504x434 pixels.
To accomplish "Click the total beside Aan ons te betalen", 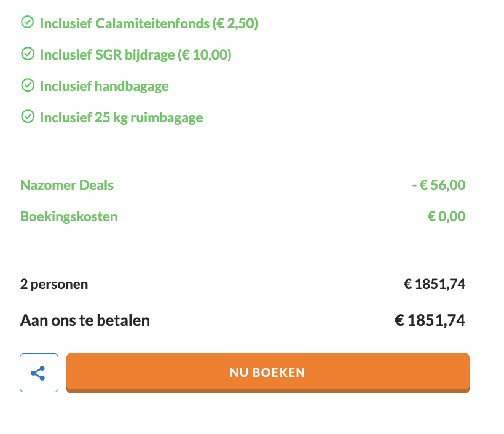I will (x=430, y=320).
